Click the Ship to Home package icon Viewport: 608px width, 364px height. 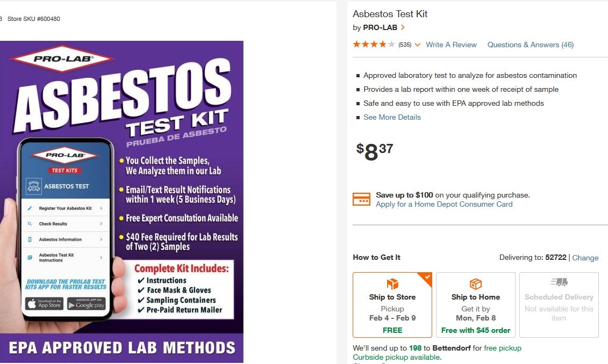pos(476,284)
